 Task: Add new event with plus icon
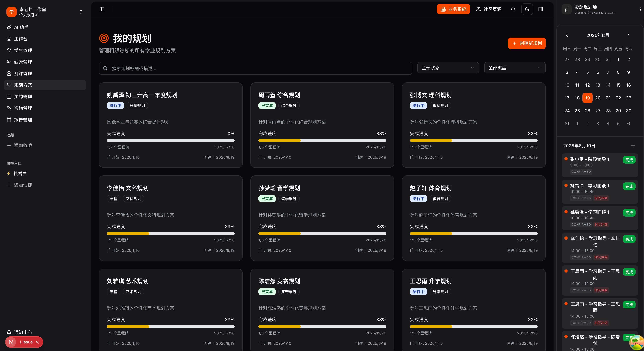pyautogui.click(x=633, y=146)
